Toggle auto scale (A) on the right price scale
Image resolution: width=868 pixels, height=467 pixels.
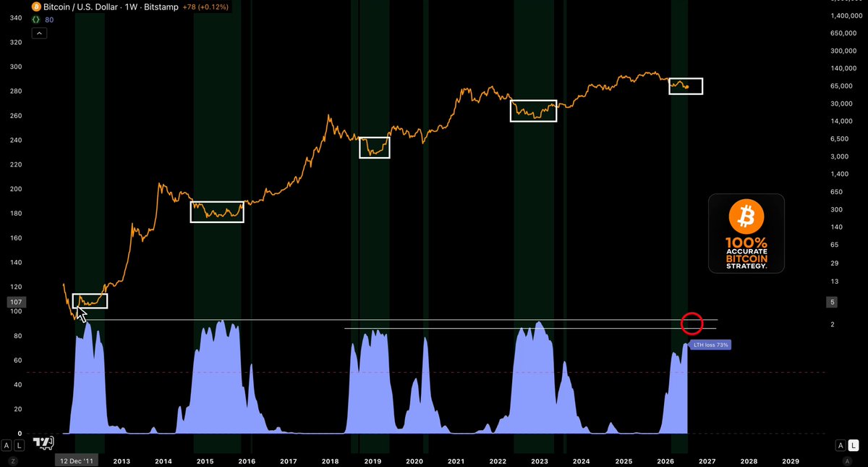click(840, 445)
